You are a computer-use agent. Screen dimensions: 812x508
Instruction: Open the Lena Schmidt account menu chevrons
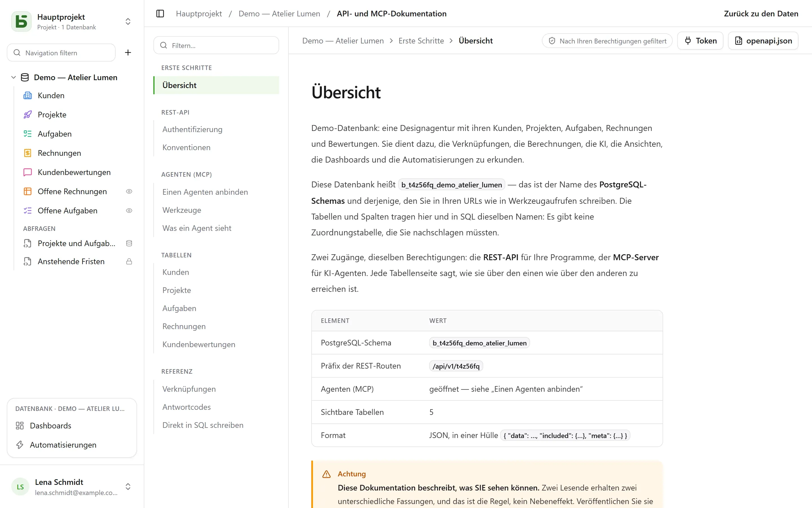click(x=128, y=487)
